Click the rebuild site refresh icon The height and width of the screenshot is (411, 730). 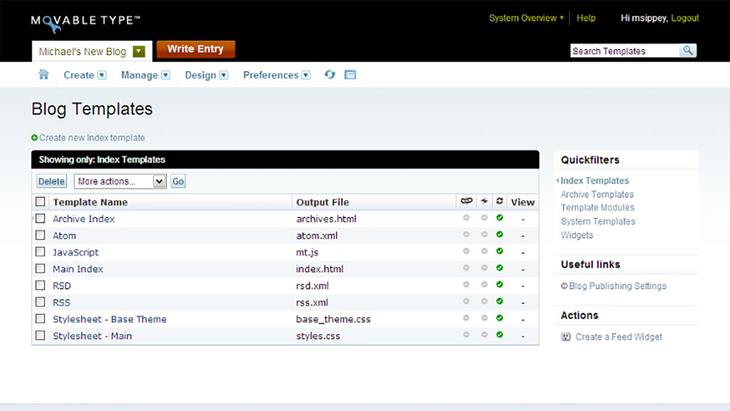(330, 74)
